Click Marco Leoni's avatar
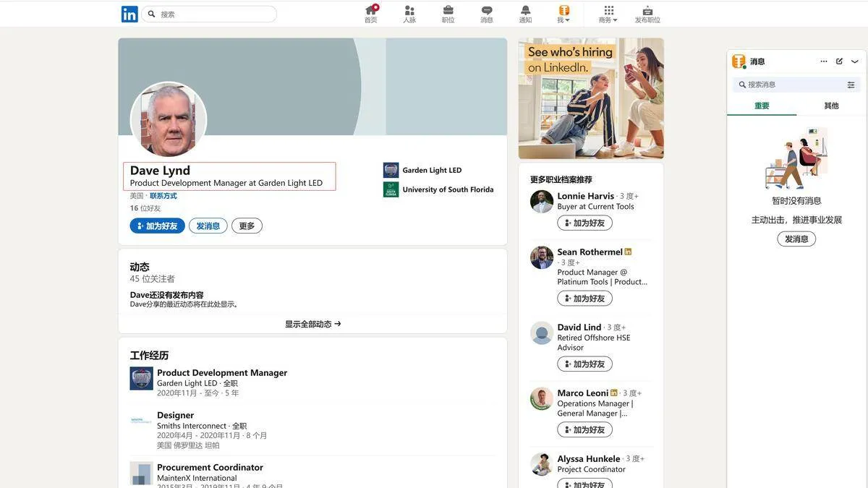The height and width of the screenshot is (488, 868). point(542,399)
